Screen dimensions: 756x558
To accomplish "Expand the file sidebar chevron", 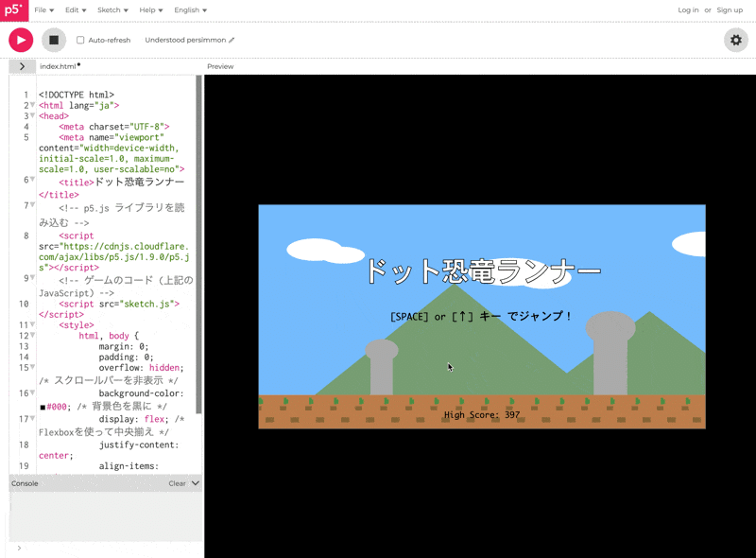I will (22, 66).
